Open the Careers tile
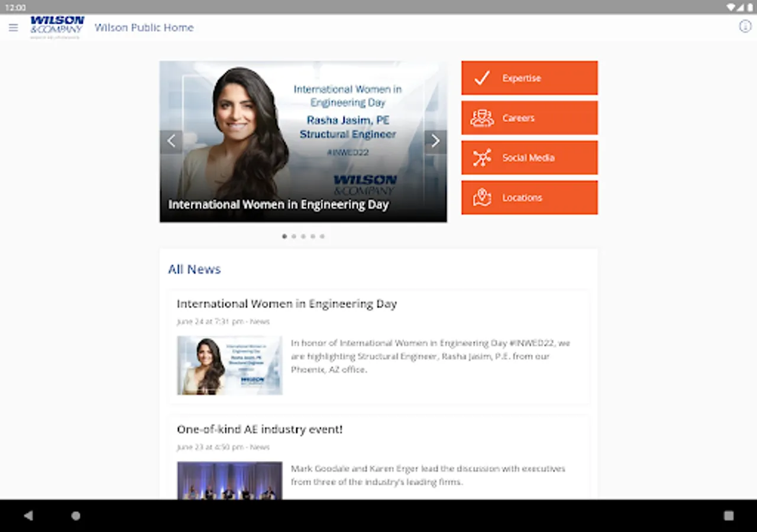Screen dimensions: 757x532 (x=529, y=118)
